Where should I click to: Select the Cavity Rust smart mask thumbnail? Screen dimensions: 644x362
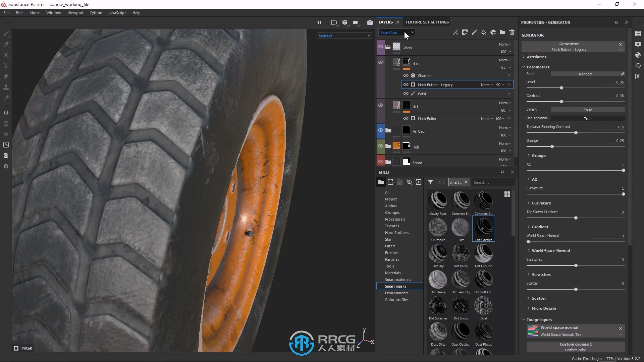pyautogui.click(x=438, y=203)
